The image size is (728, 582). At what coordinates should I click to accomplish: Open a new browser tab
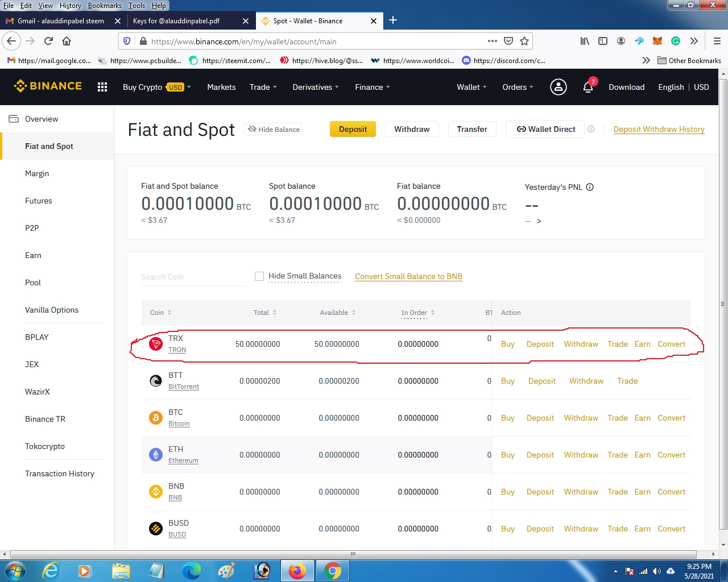point(393,20)
